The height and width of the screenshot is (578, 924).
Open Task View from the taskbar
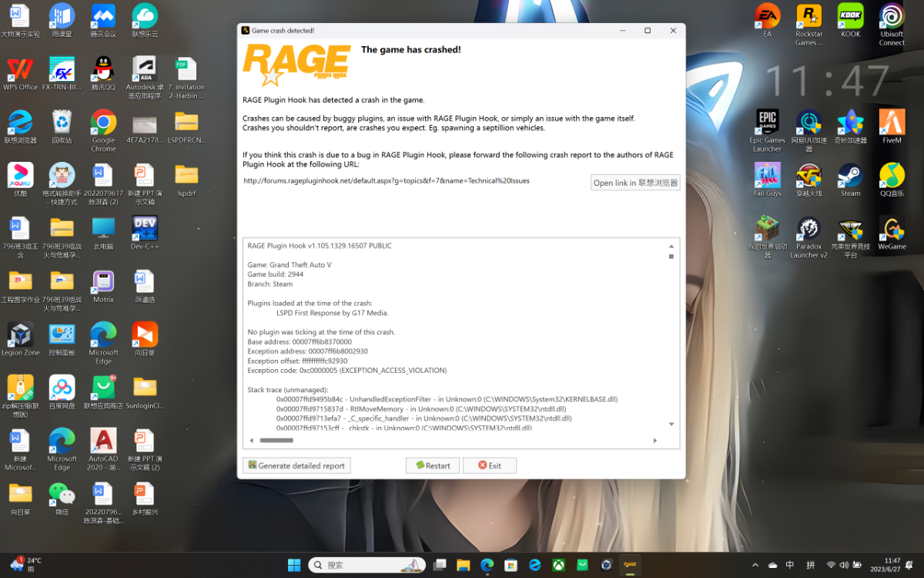coord(440,565)
